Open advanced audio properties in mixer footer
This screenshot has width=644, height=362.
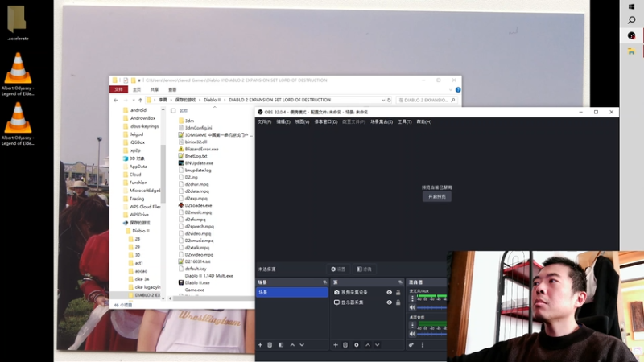click(x=411, y=345)
